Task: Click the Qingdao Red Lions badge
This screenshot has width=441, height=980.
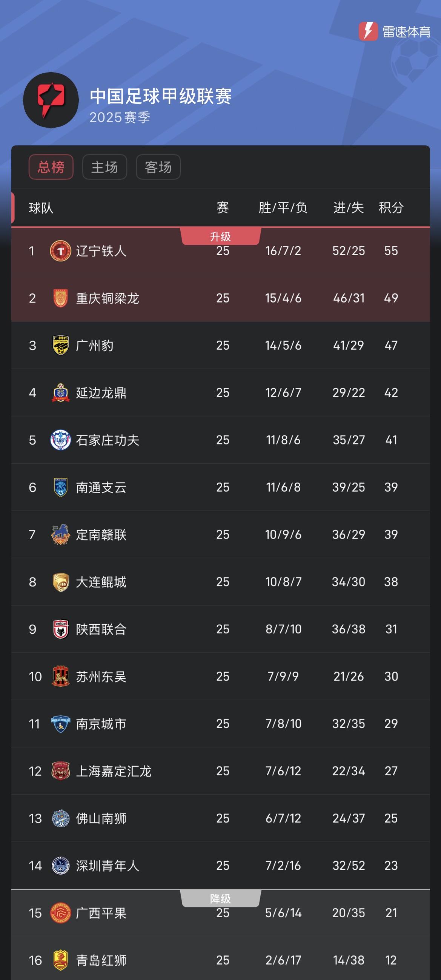Action: (60, 960)
